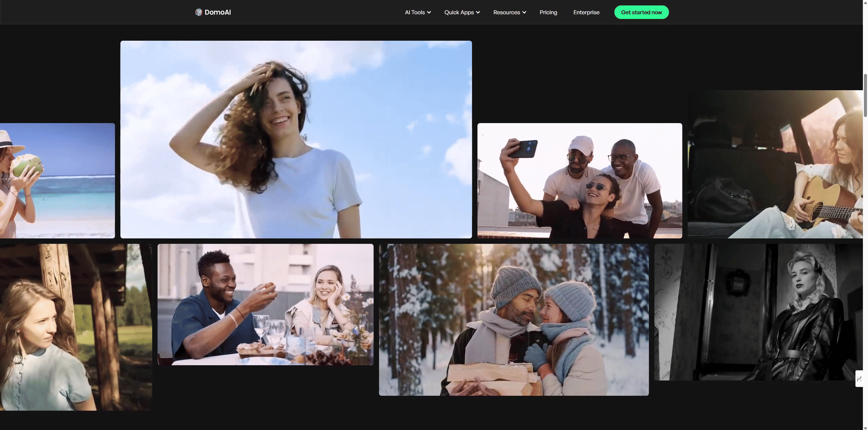Click the scrollbar down arrow
The height and width of the screenshot is (430, 868).
pos(865,428)
